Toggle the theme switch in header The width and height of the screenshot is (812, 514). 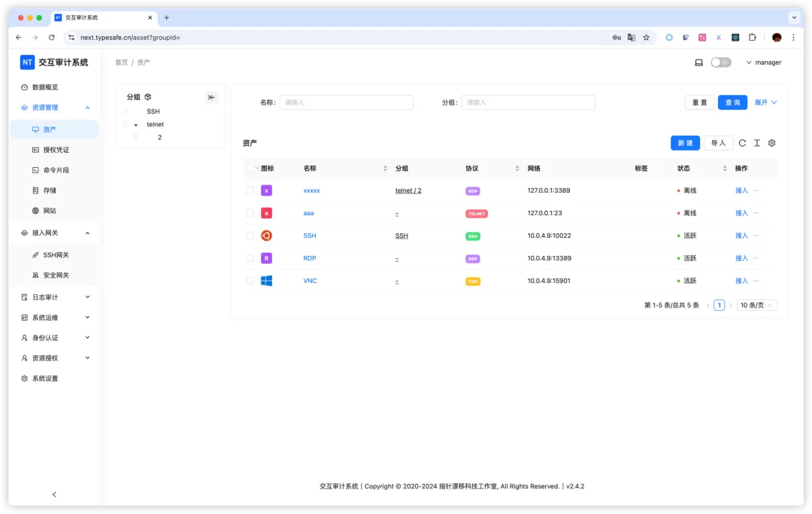click(720, 62)
